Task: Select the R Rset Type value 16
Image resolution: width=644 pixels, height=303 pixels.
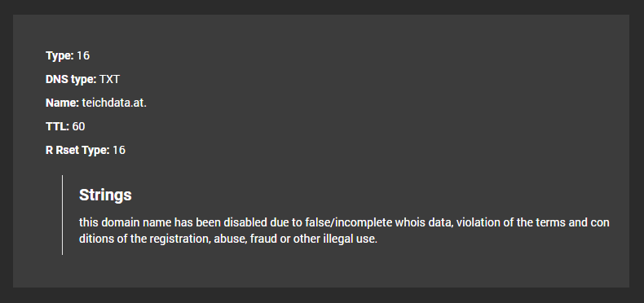Action: (x=119, y=150)
